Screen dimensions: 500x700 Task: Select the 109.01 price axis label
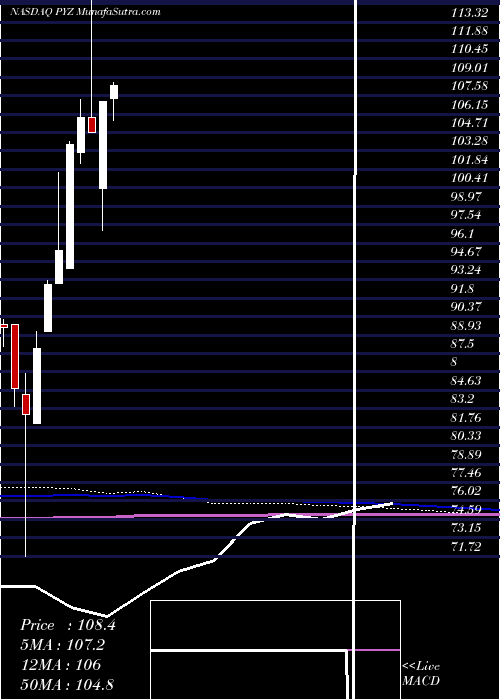tap(470, 67)
